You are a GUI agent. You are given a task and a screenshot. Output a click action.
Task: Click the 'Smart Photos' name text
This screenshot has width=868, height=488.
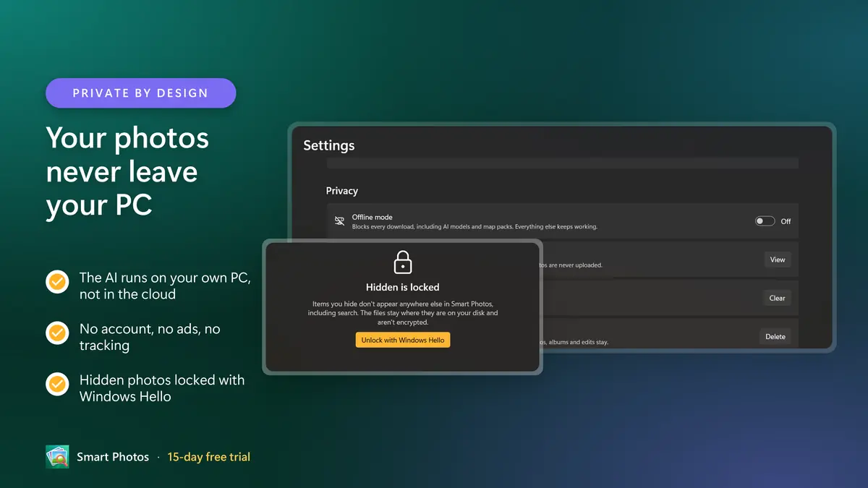tap(113, 457)
